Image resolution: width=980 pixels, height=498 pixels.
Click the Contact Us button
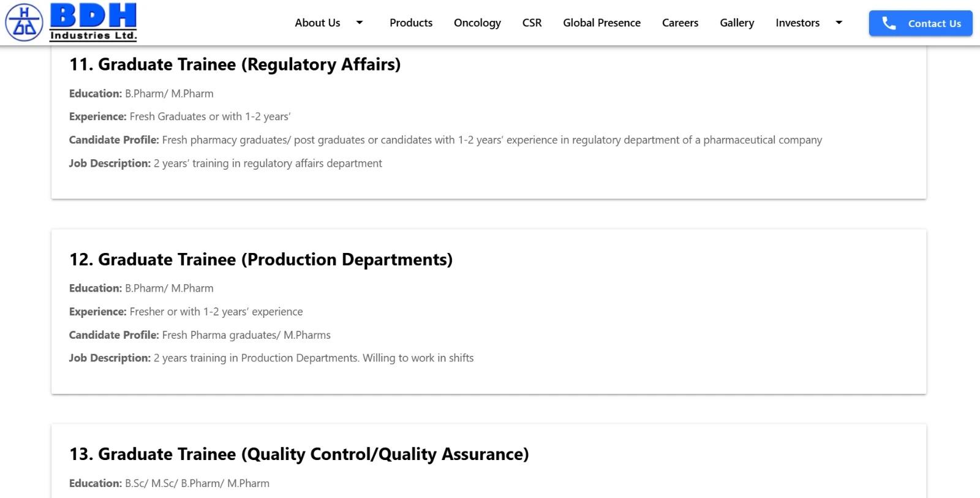pos(921,23)
